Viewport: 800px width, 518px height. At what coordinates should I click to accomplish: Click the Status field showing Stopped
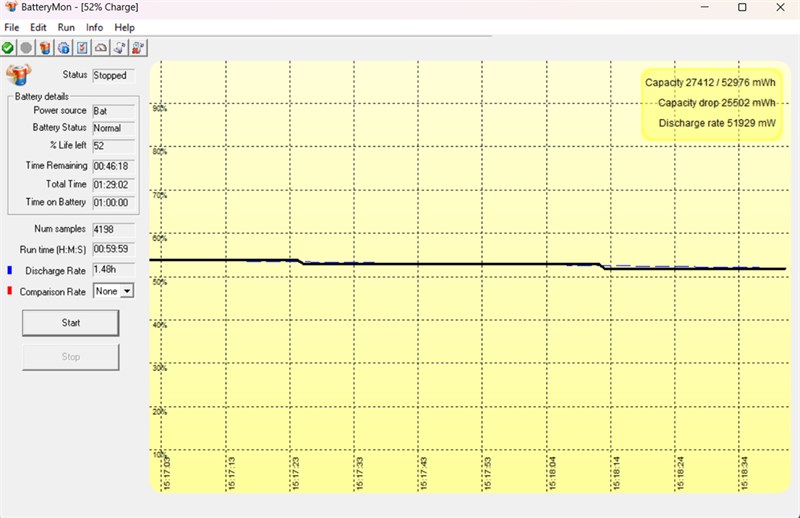coord(113,76)
